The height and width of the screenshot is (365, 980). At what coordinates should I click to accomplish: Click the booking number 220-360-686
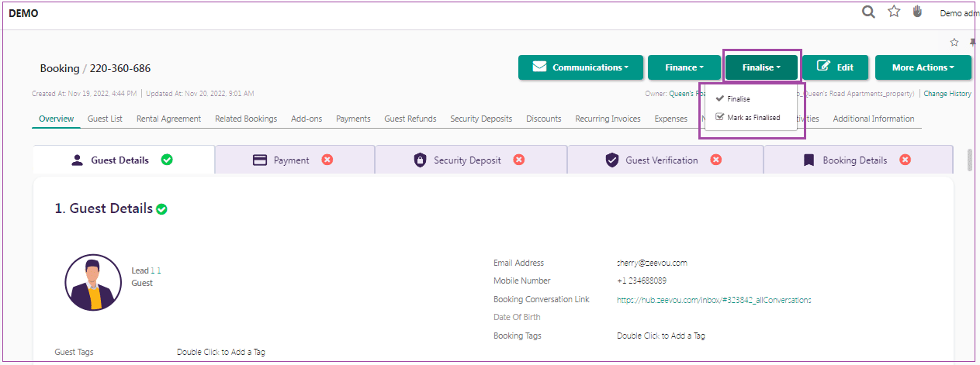[x=120, y=68]
